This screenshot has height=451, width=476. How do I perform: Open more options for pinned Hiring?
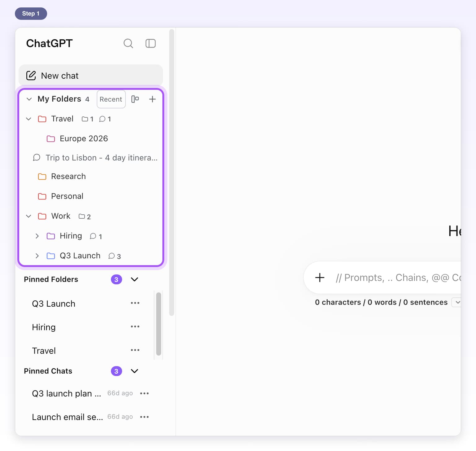[135, 326]
